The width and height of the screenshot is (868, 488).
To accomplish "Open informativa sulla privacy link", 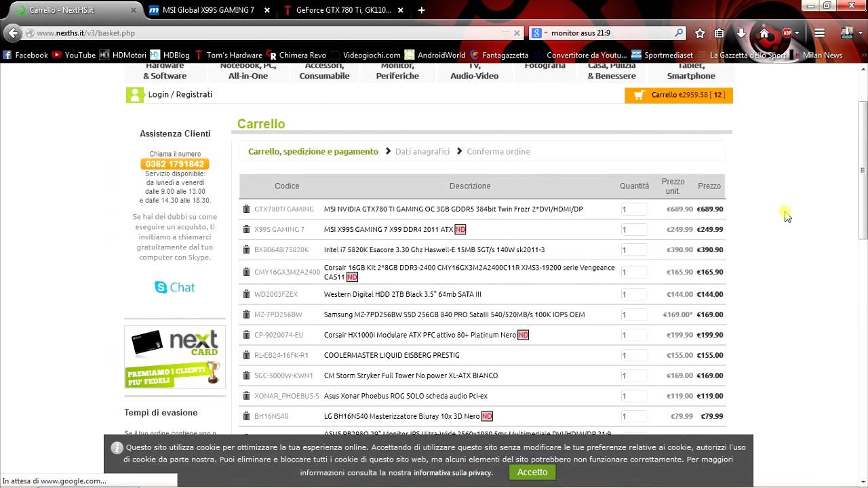I will pyautogui.click(x=453, y=472).
